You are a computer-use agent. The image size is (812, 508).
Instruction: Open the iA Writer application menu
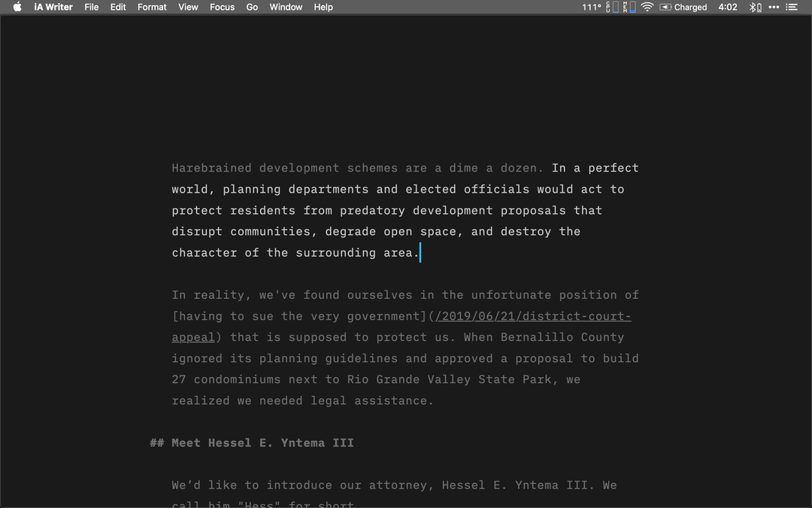[x=53, y=7]
